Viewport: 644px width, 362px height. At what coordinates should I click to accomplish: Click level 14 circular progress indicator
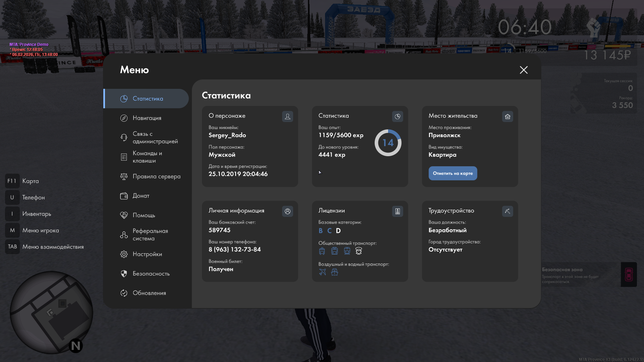pos(388,143)
